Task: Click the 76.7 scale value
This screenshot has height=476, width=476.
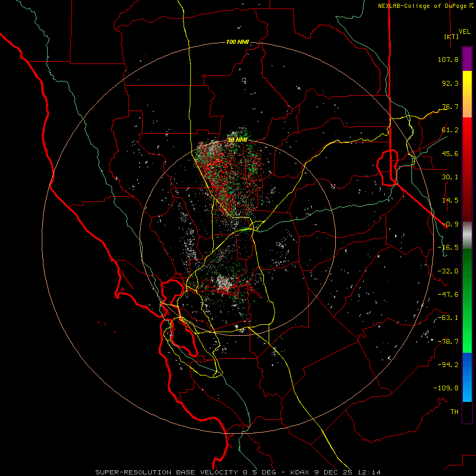Action: pyautogui.click(x=450, y=106)
